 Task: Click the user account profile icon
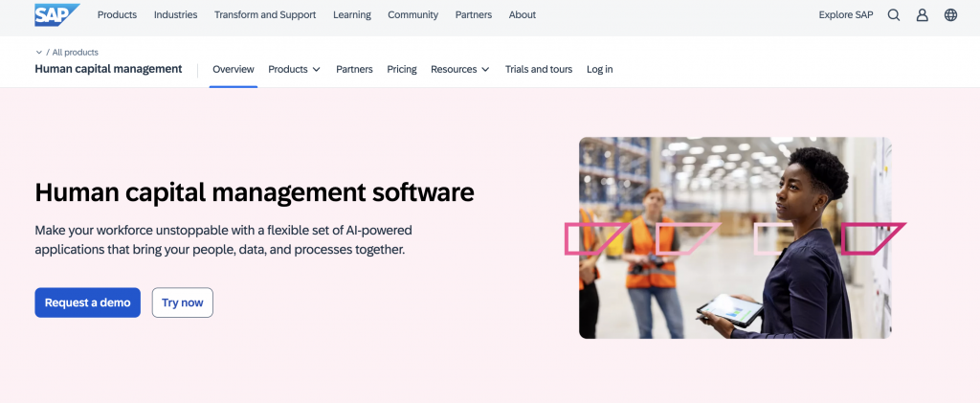coord(922,15)
